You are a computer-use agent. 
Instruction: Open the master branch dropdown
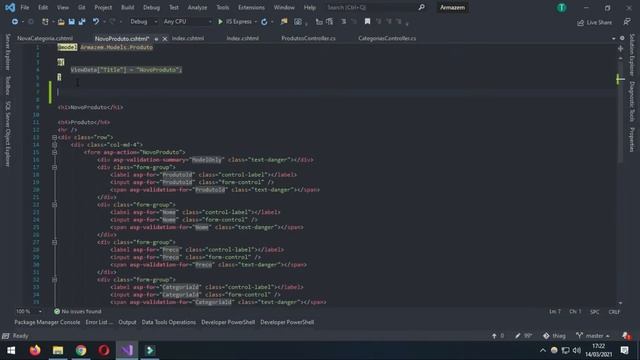(593, 336)
